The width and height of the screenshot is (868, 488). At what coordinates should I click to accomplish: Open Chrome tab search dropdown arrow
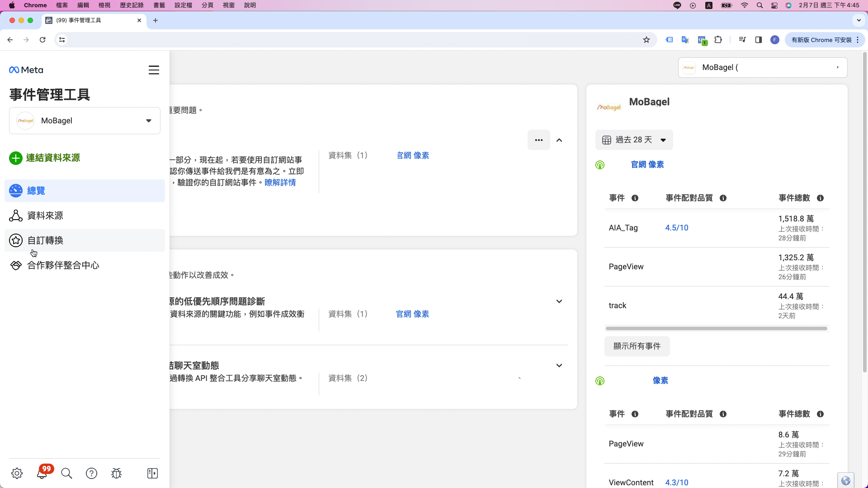[x=859, y=20]
